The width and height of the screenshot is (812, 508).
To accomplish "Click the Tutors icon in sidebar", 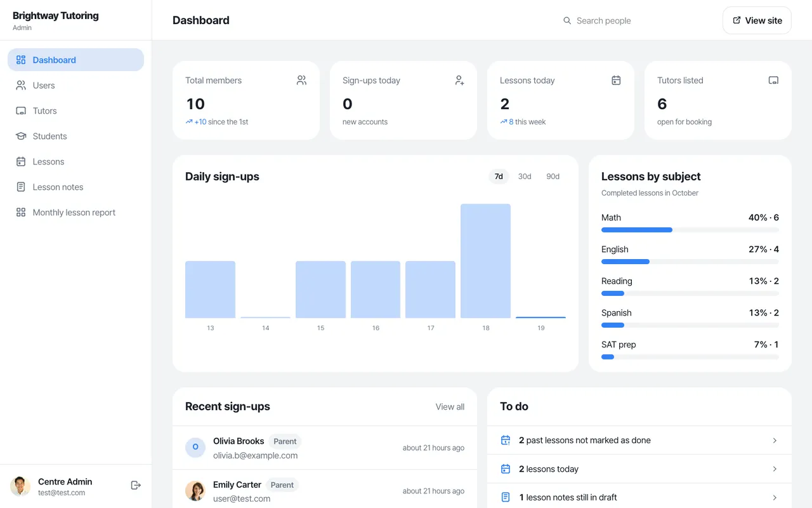I will tap(21, 110).
